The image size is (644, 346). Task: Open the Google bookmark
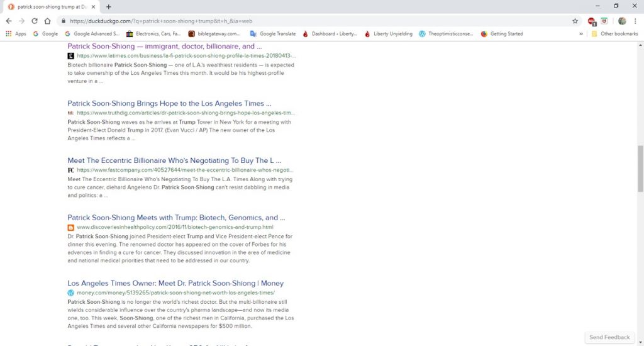tap(45, 34)
